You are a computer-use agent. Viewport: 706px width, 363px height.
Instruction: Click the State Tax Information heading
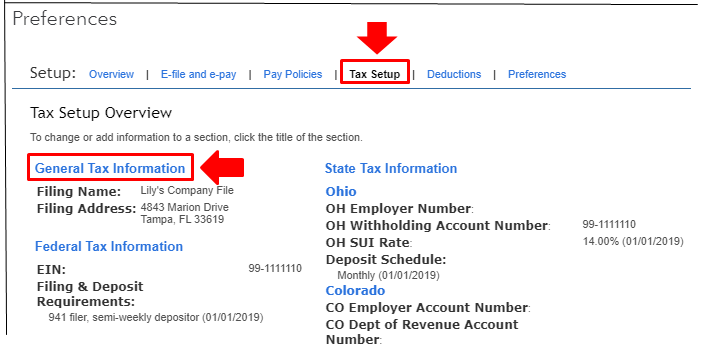click(x=391, y=168)
